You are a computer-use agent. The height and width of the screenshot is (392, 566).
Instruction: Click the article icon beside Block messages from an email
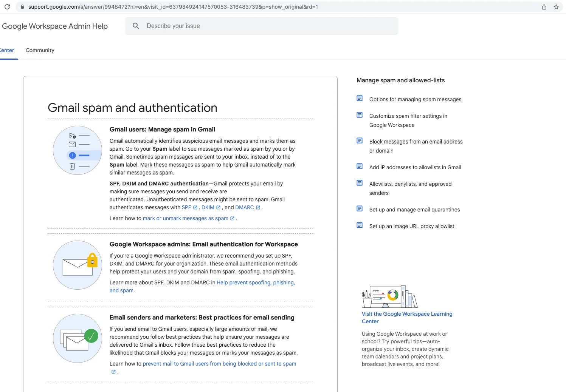[x=360, y=140]
